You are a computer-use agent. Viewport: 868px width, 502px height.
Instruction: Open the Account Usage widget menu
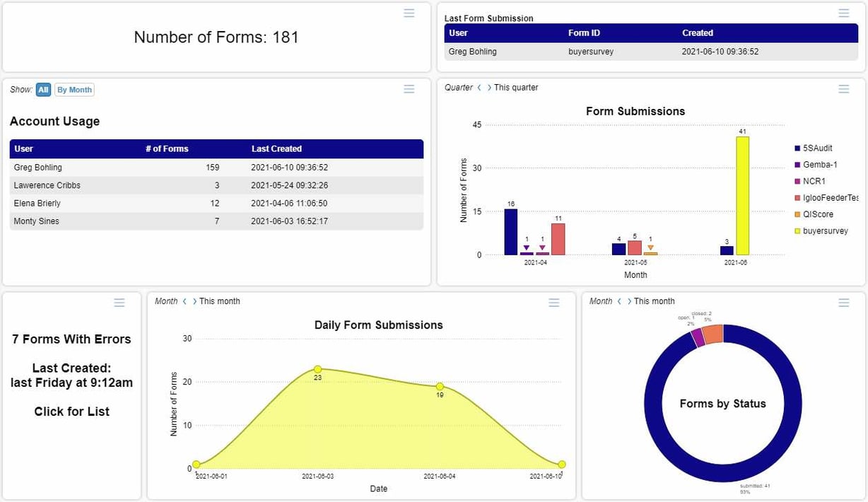click(409, 88)
